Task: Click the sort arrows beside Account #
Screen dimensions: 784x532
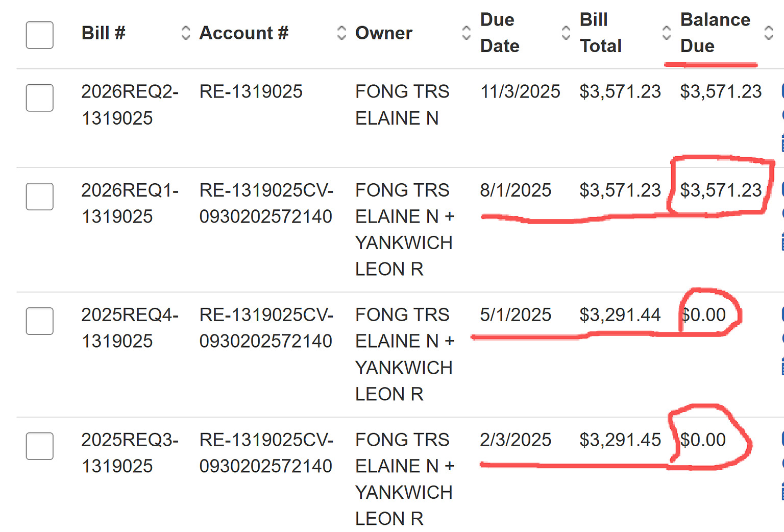Action: pos(341,33)
